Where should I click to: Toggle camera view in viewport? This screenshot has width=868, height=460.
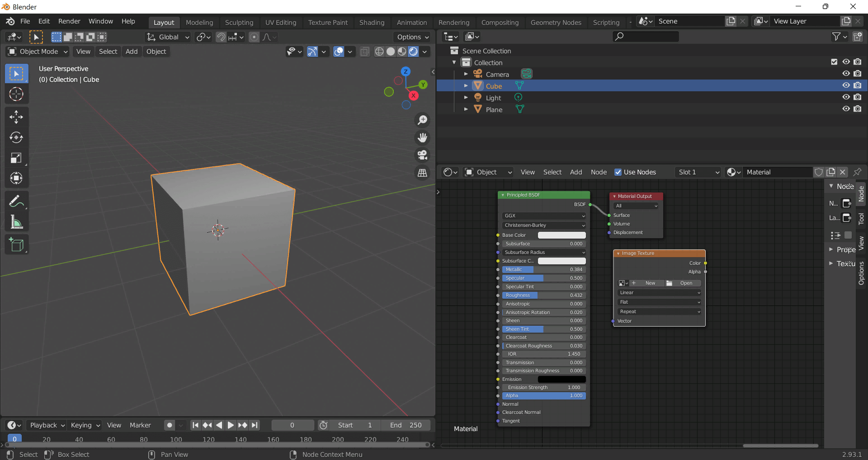422,155
